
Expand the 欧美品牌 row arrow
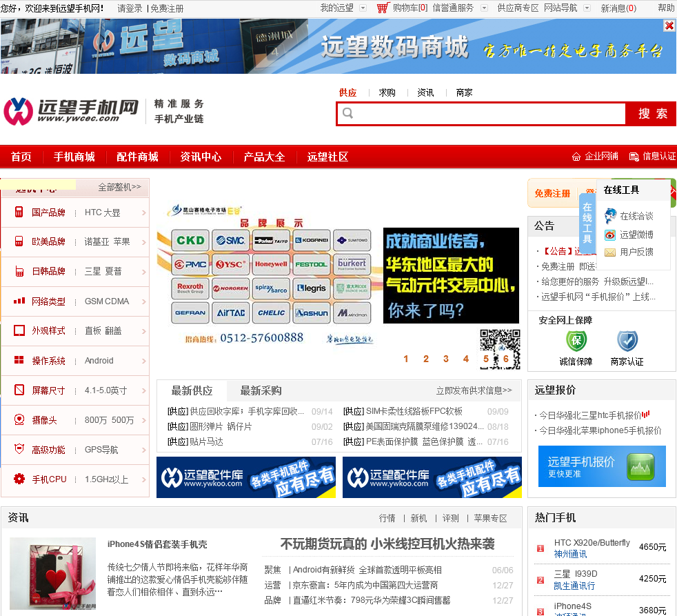[x=144, y=242]
